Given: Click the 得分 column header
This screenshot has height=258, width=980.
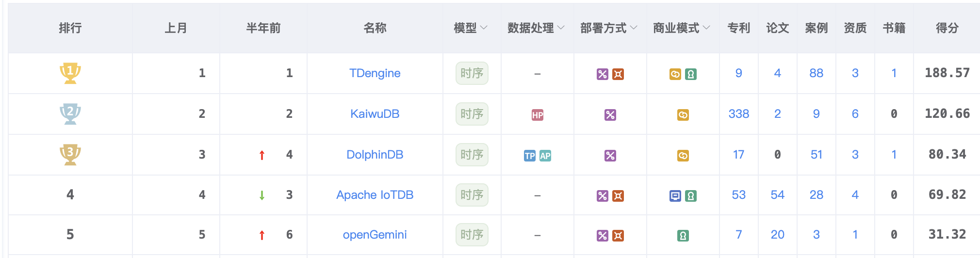Looking at the screenshot, I should pyautogui.click(x=947, y=28).
